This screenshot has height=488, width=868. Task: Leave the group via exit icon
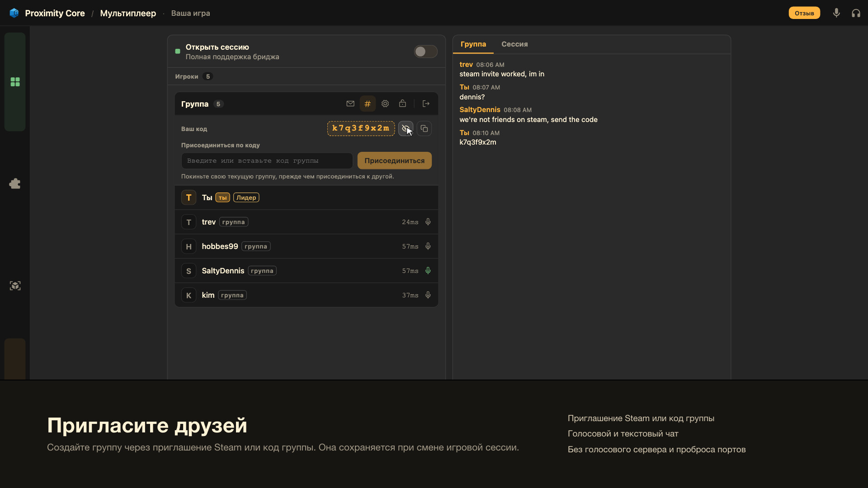coord(426,104)
